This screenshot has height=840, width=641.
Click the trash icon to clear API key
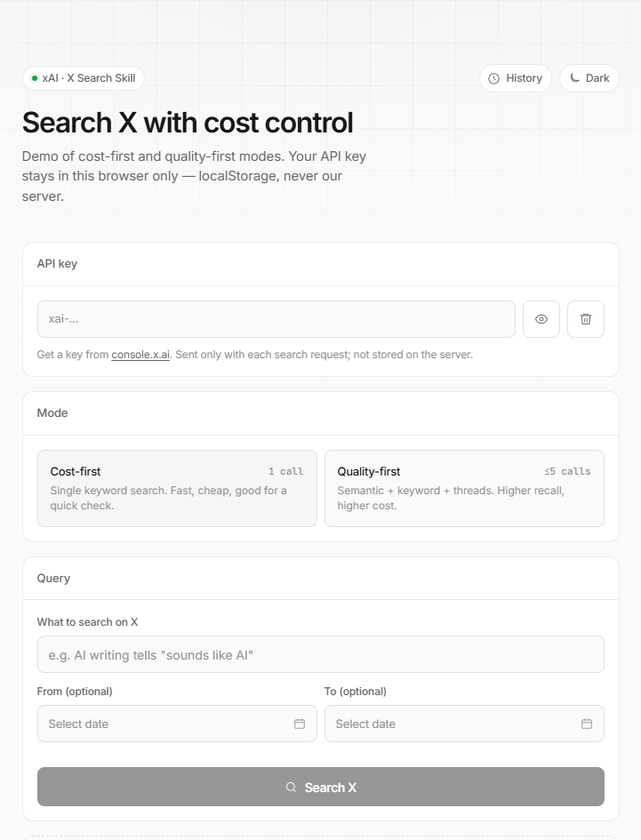point(586,319)
